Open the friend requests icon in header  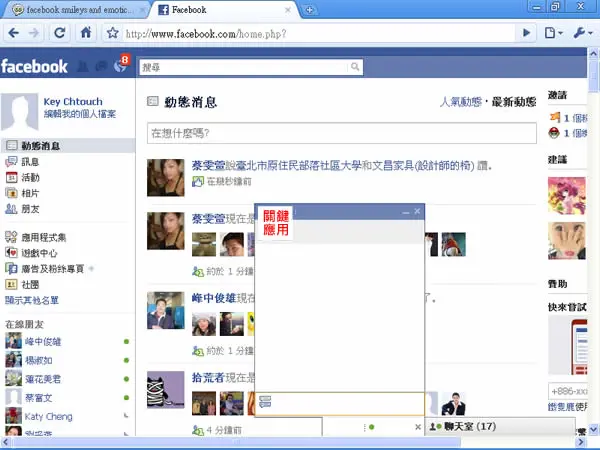82,67
